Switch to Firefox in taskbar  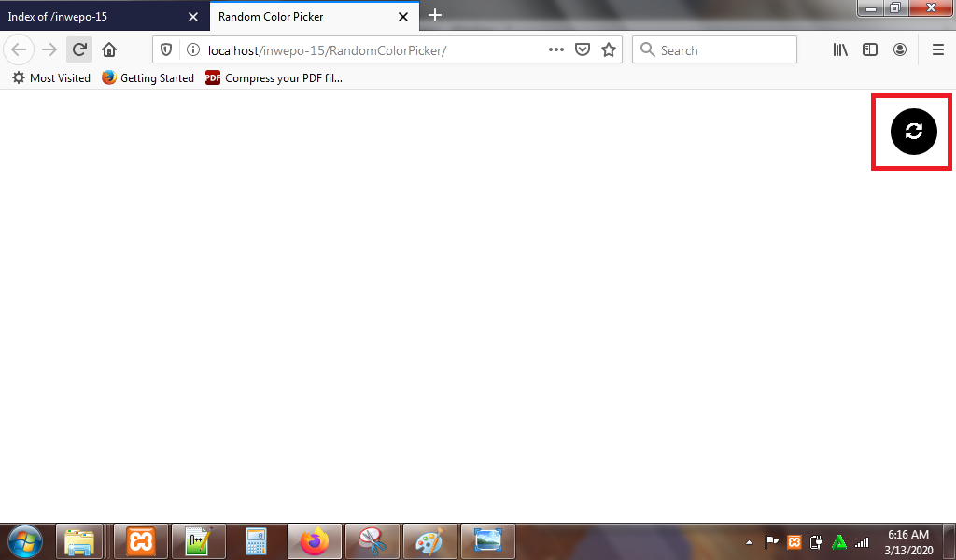point(315,541)
